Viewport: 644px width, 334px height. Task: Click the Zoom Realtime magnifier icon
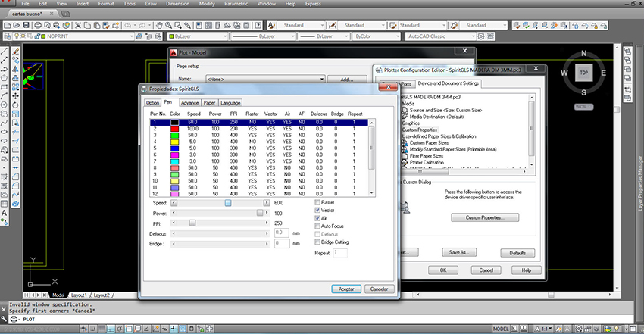pyautogui.click(x=168, y=26)
